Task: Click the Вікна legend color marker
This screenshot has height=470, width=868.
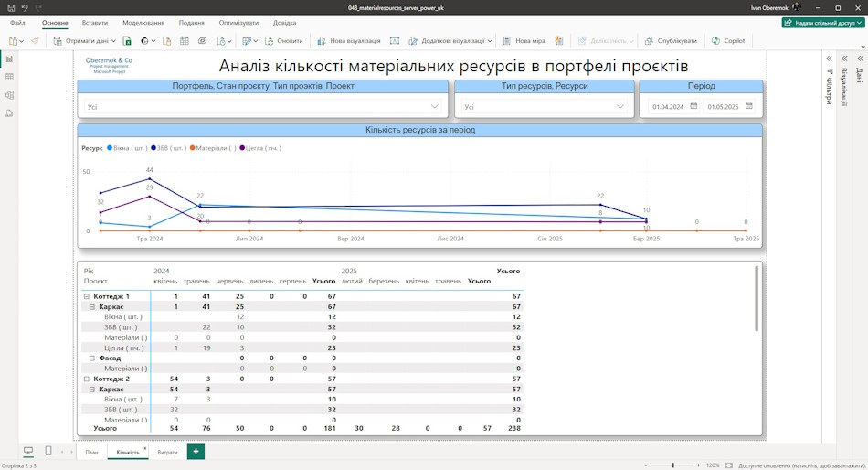Action: (x=110, y=148)
